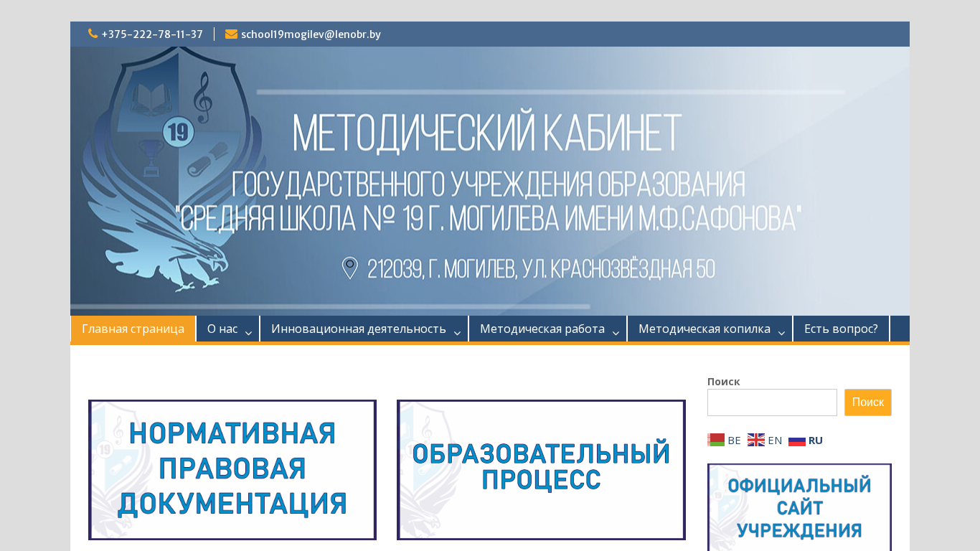980x551 pixels.
Task: Click the envelope email icon
Action: pos(231,34)
